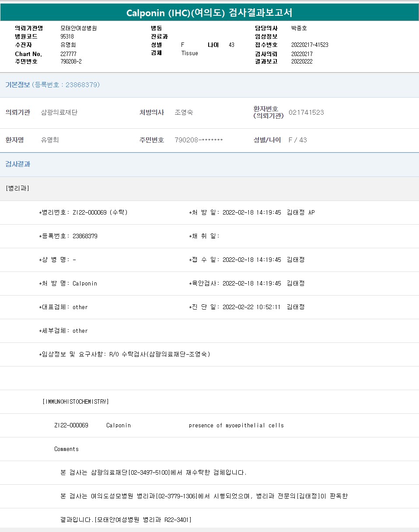The width and height of the screenshot is (419, 532).
Task: Click the 병리번호 ZI22-000069 (수탁) line
Action: 84,212
